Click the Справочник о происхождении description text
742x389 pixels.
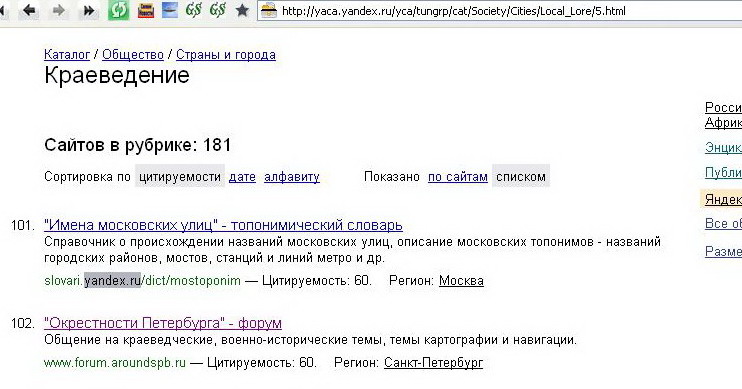pyautogui.click(x=353, y=250)
